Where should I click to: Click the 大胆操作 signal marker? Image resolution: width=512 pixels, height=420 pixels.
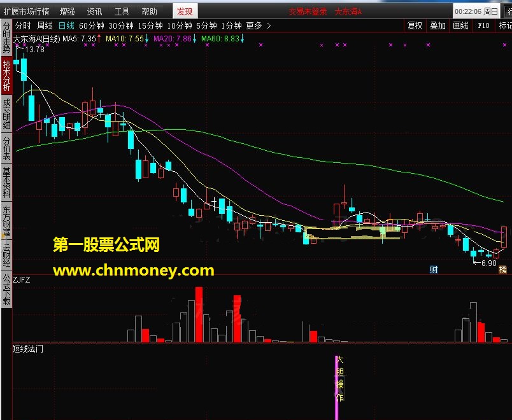pyautogui.click(x=340, y=379)
